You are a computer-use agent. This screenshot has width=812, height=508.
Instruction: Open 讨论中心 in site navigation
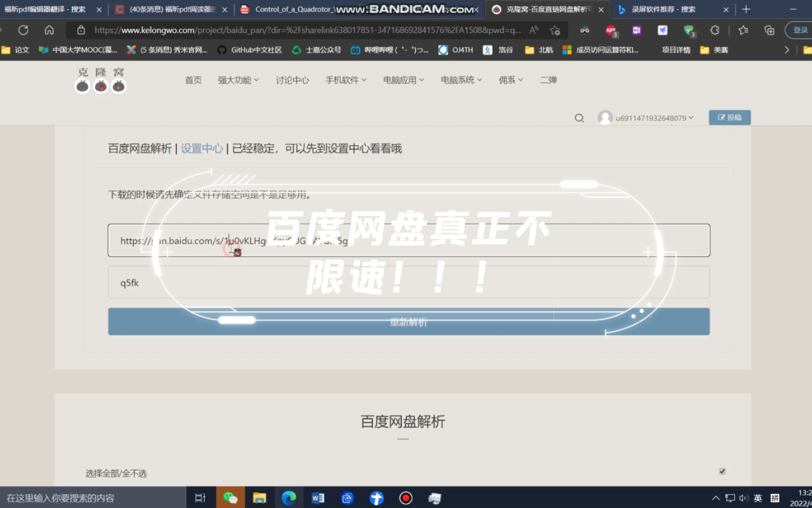click(292, 80)
